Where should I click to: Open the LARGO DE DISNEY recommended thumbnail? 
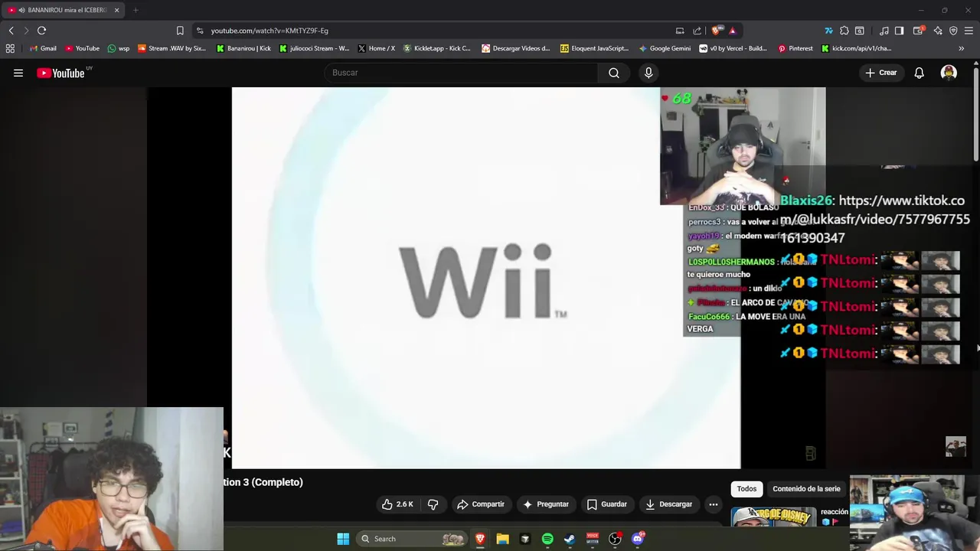point(773,517)
